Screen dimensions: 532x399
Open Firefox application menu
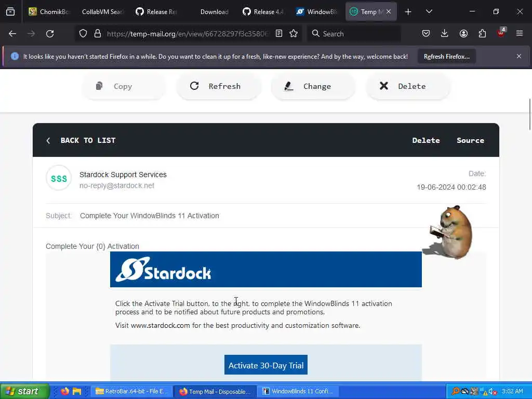(520, 33)
